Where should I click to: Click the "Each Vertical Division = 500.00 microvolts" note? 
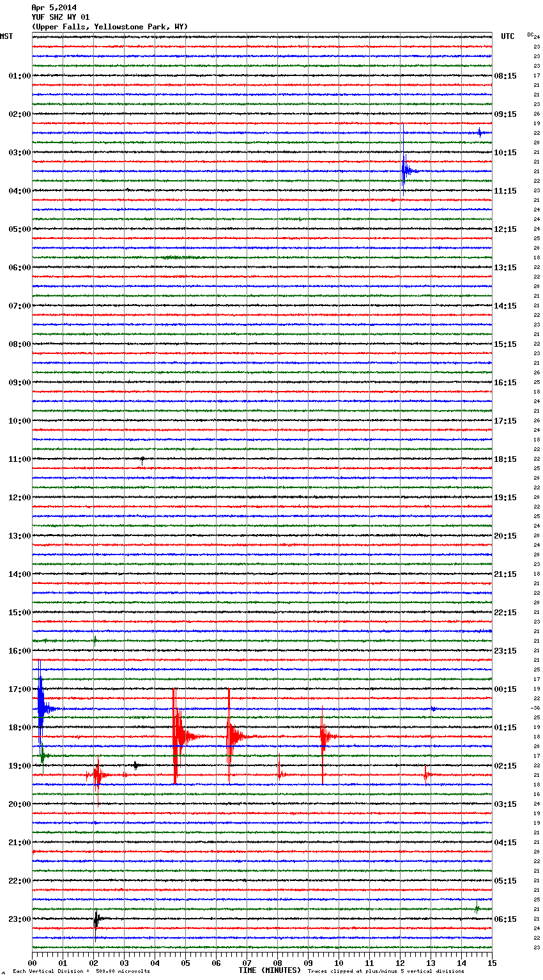(x=81, y=972)
